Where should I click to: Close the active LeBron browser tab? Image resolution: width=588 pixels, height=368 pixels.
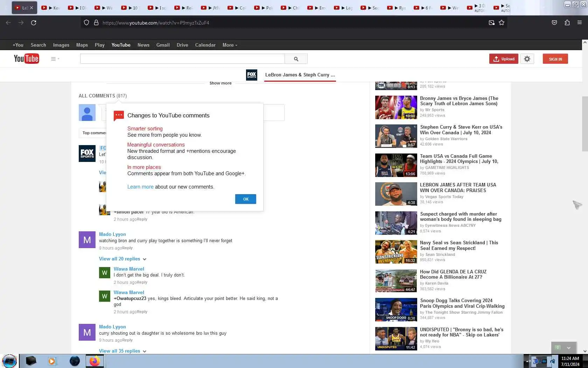click(31, 8)
